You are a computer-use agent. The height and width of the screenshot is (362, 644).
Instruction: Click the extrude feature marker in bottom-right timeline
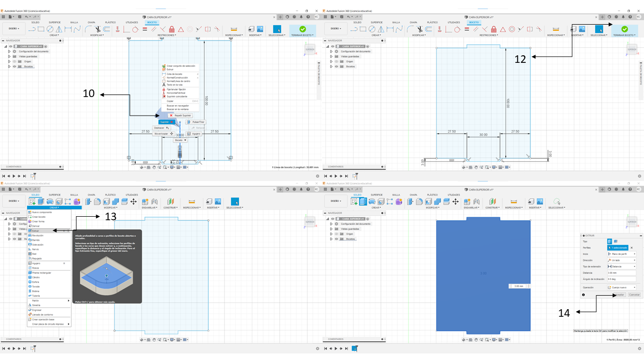(x=355, y=348)
